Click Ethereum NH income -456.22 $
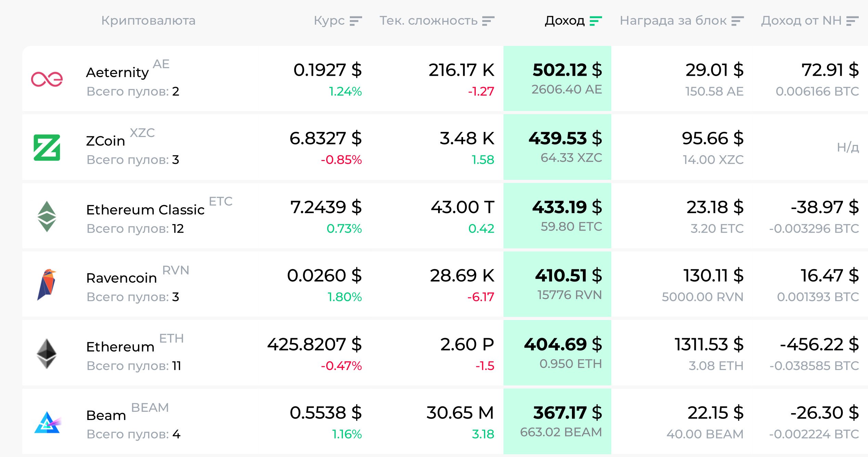This screenshot has height=457, width=868. pos(819,344)
